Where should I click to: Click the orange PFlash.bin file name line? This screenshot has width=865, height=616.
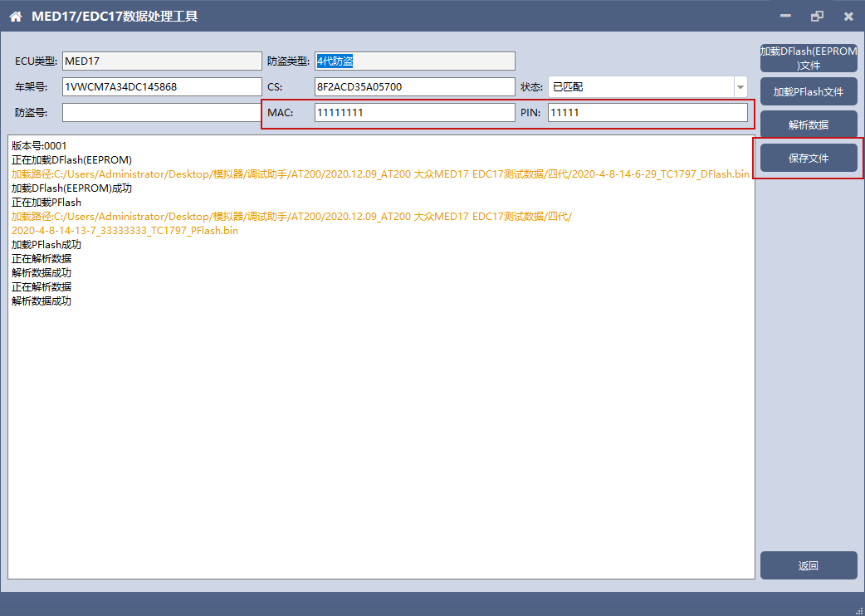coord(125,231)
